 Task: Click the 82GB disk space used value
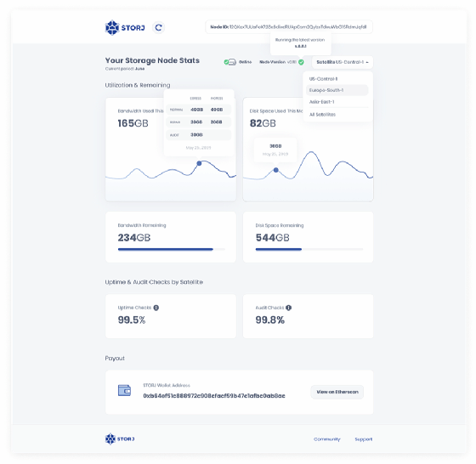(x=263, y=123)
